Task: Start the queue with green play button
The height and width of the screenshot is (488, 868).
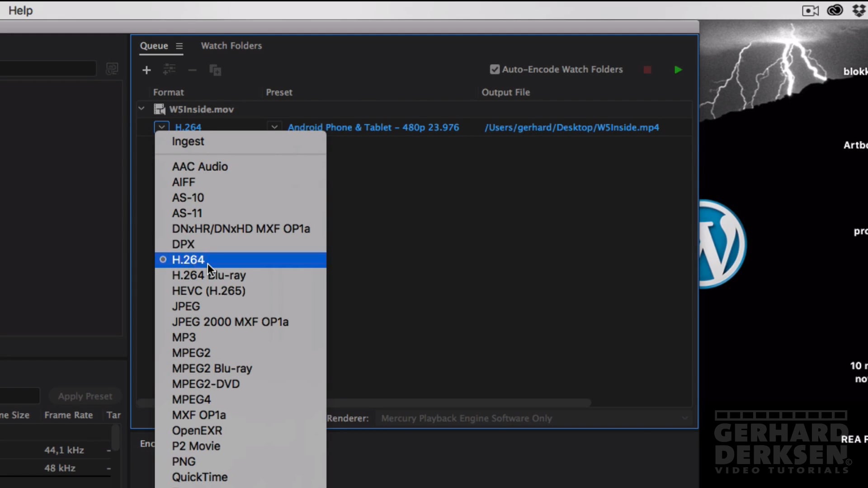Action: tap(678, 70)
